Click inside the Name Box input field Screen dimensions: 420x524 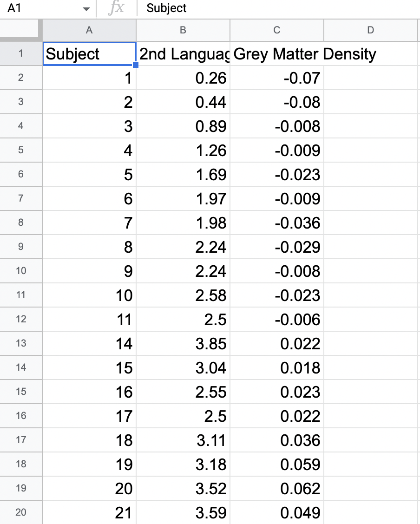pyautogui.click(x=42, y=8)
